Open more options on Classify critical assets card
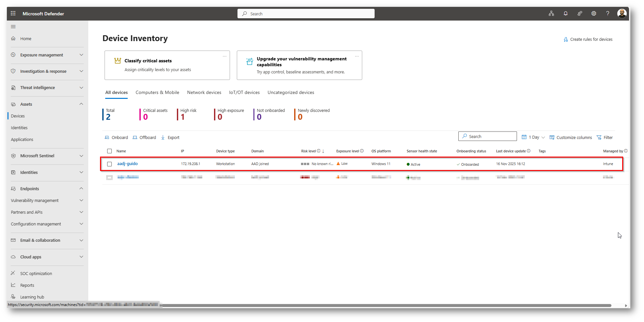Screen dimensions: 644x322 pos(224,56)
